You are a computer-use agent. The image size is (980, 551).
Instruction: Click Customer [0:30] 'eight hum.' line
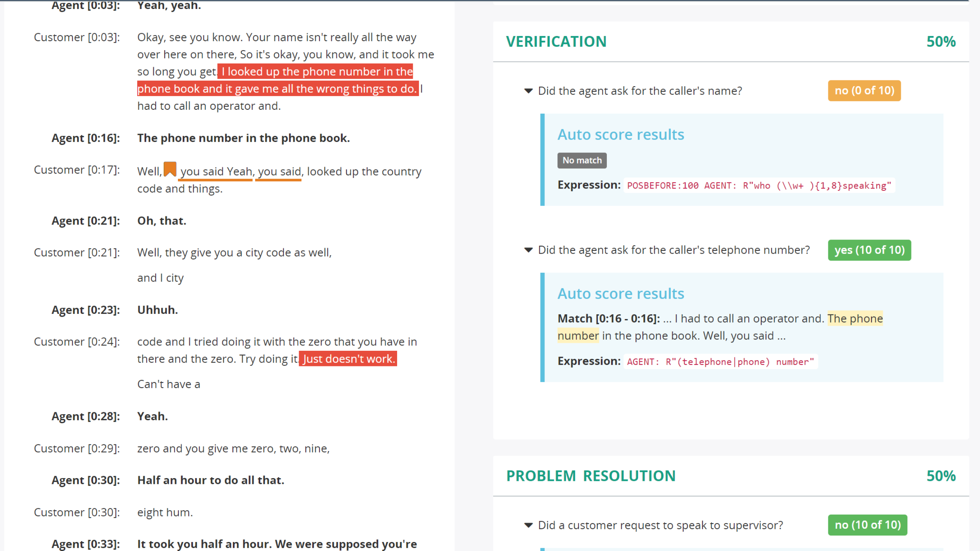tap(165, 512)
